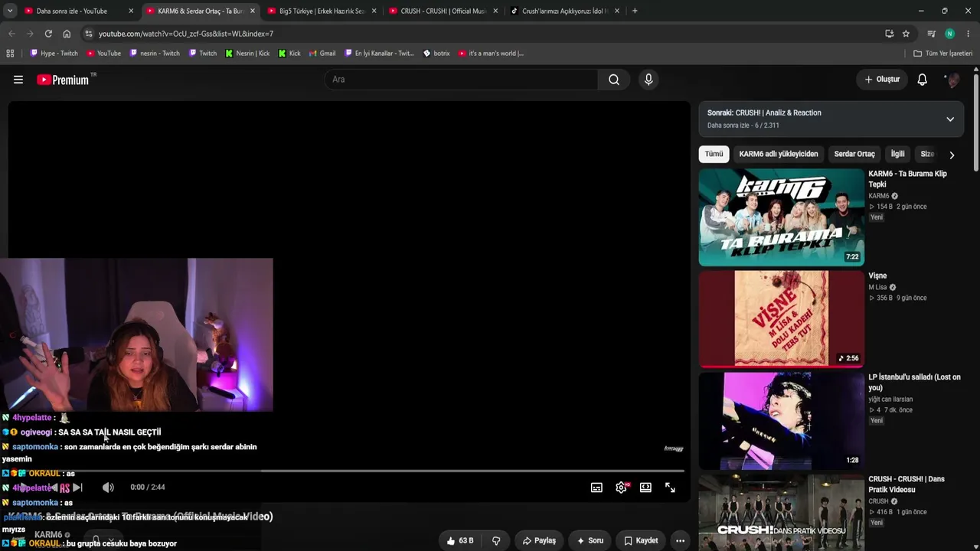This screenshot has height=551, width=980.
Task: Open the nesrin - Twitch bookmark
Action: 155,54
